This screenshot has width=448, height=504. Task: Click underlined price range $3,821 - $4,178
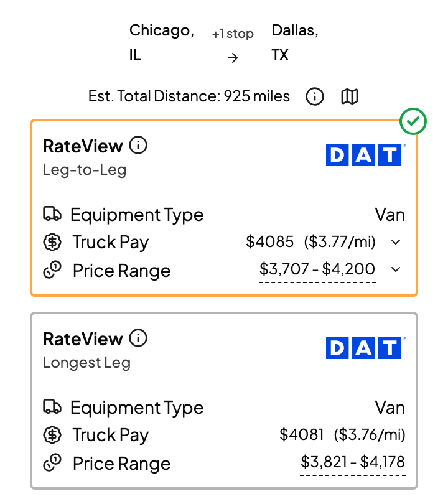353,462
